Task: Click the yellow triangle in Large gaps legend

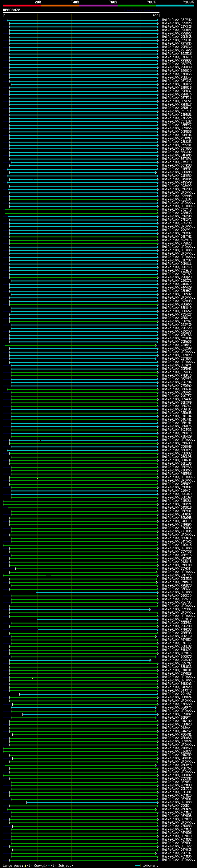Action: [x=25, y=865]
